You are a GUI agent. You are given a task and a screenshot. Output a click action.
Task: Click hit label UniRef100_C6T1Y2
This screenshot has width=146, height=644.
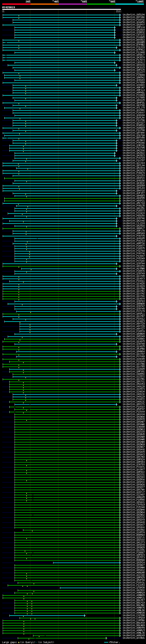134,35
